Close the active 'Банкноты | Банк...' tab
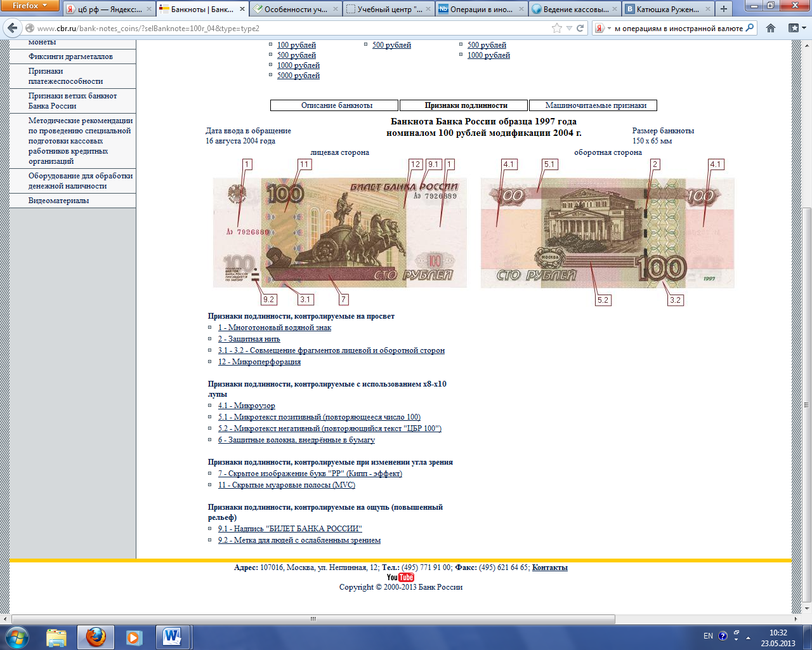 [241, 9]
